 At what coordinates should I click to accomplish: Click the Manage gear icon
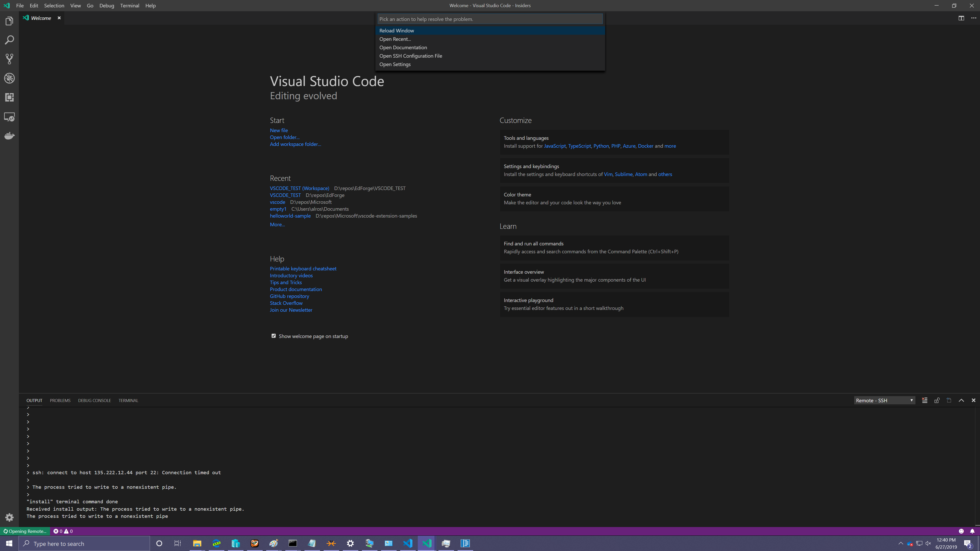(9, 517)
